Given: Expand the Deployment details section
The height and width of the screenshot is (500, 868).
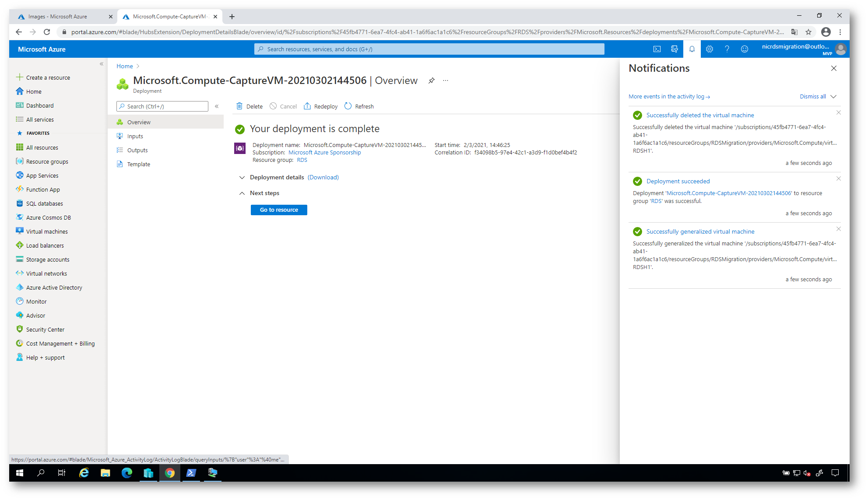Looking at the screenshot, I should (x=242, y=177).
